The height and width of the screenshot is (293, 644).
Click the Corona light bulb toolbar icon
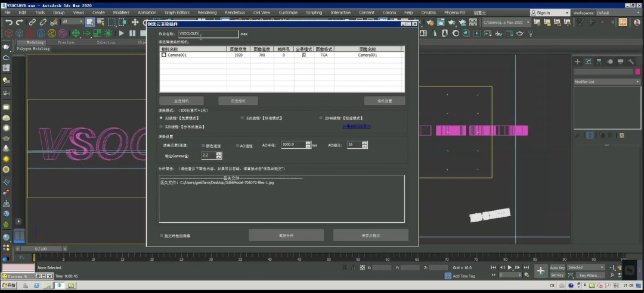click(x=531, y=33)
